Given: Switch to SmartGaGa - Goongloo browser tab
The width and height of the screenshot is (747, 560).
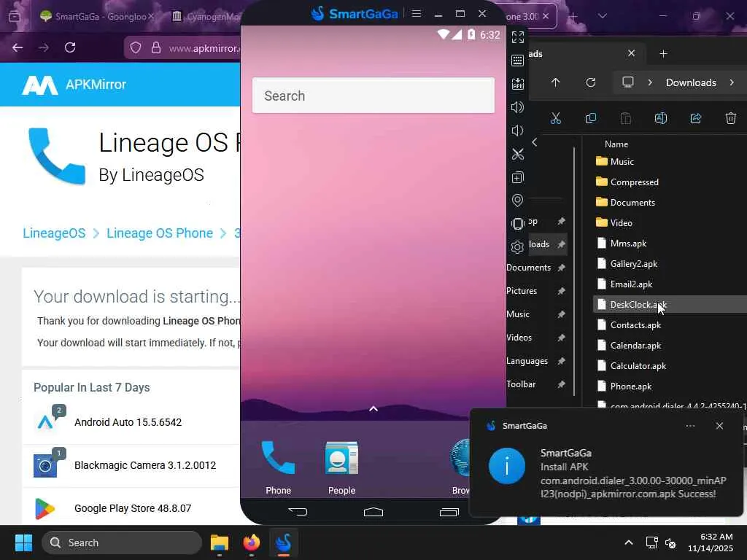Looking at the screenshot, I should click(96, 17).
